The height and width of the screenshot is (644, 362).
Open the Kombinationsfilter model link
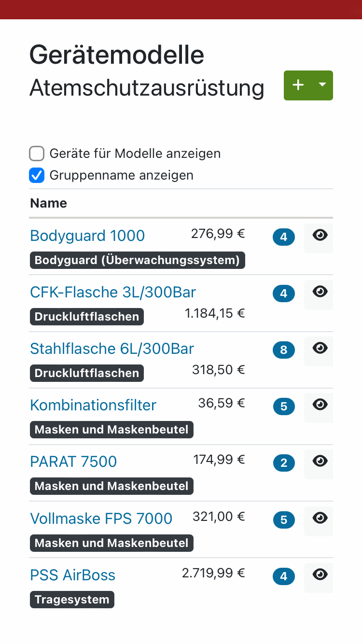coord(93,405)
